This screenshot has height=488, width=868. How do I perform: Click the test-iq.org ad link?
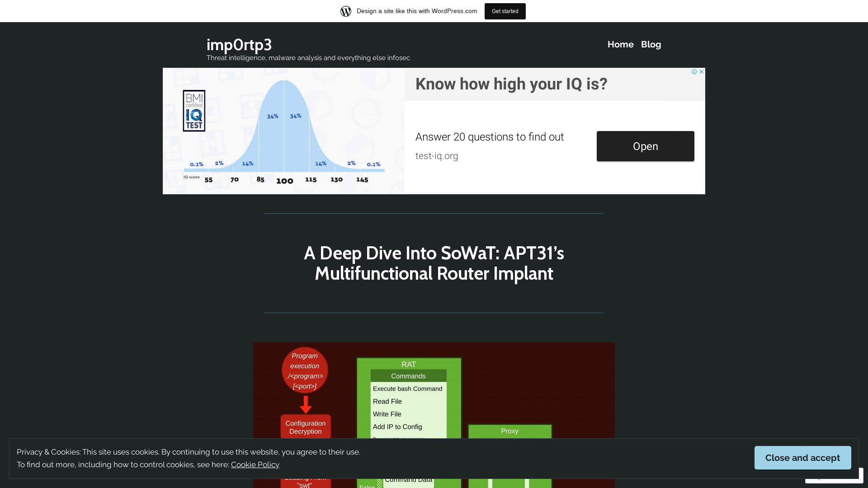tap(437, 156)
